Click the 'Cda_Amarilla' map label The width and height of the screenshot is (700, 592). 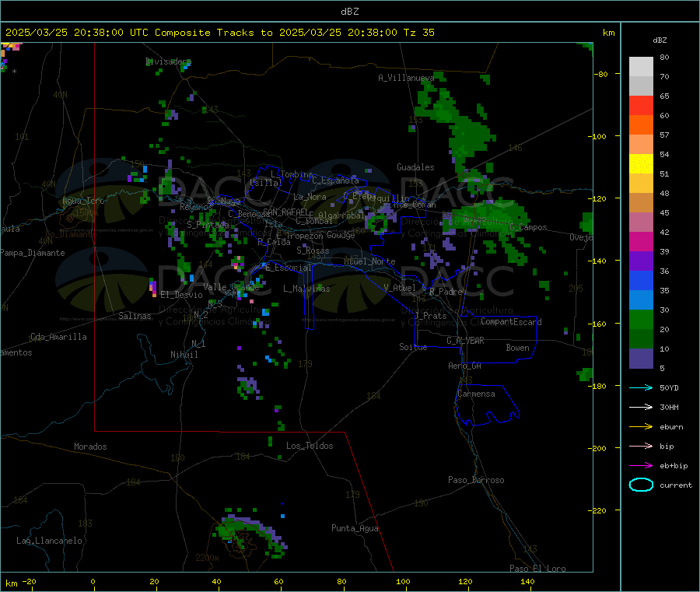(58, 337)
